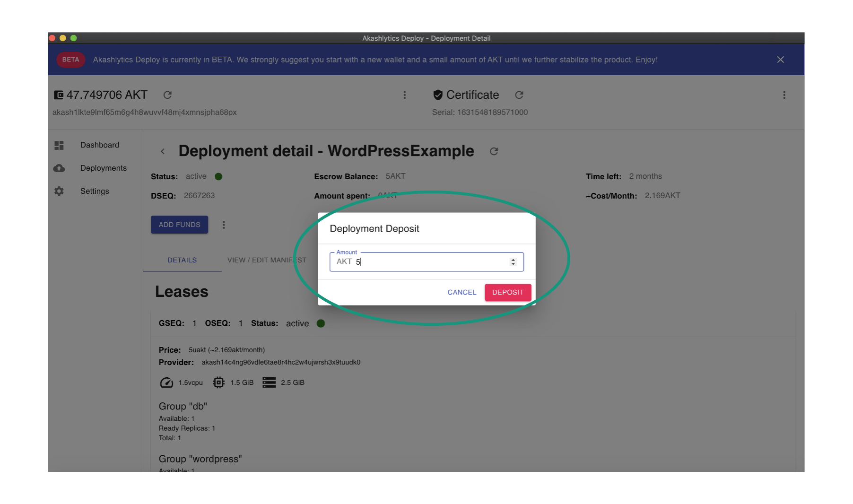Open Dashboard from the sidebar
This screenshot has width=853, height=504.
point(100,145)
